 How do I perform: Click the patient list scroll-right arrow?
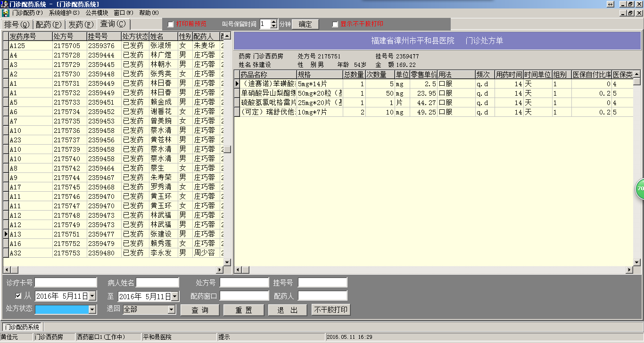220,269
